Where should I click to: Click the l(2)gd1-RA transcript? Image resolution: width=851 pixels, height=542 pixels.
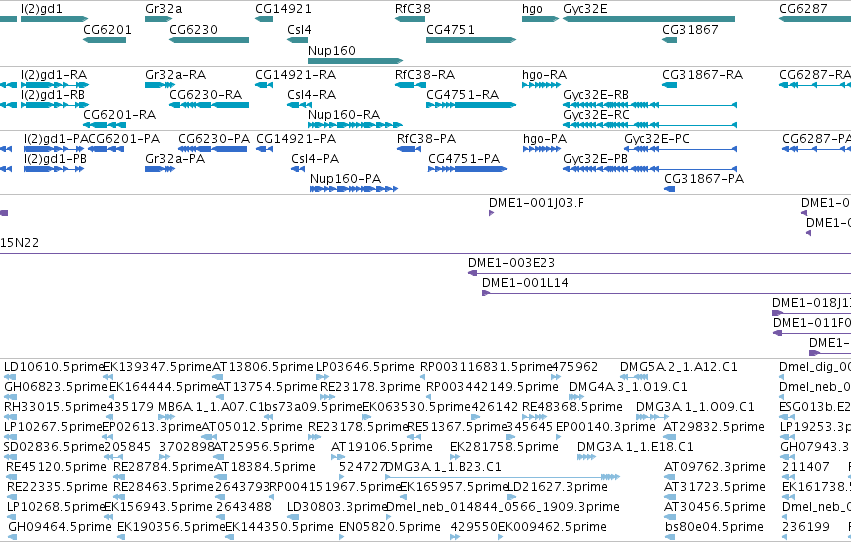point(55,85)
